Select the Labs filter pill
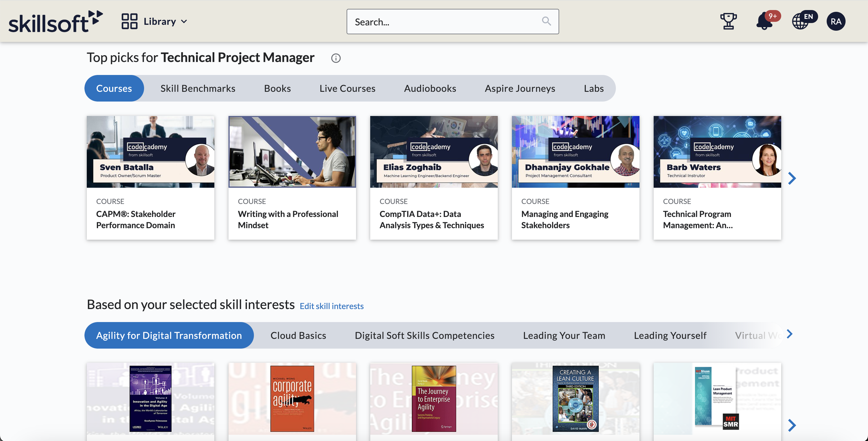This screenshot has height=441, width=868. coord(594,88)
